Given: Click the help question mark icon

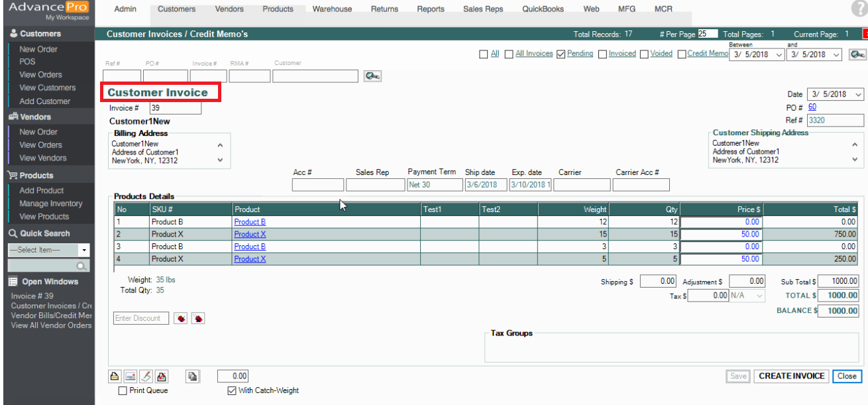Looking at the screenshot, I should click(859, 9).
